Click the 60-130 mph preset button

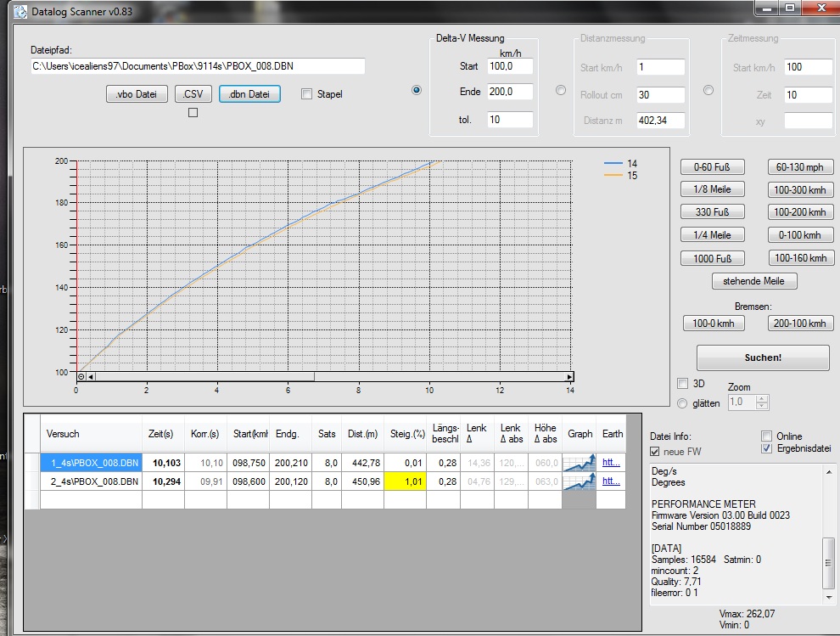coord(800,167)
